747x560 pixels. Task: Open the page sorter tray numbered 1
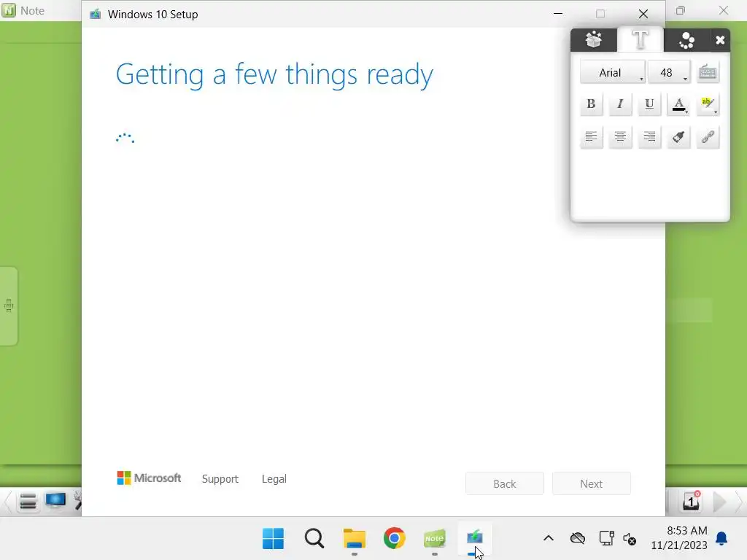tap(691, 502)
